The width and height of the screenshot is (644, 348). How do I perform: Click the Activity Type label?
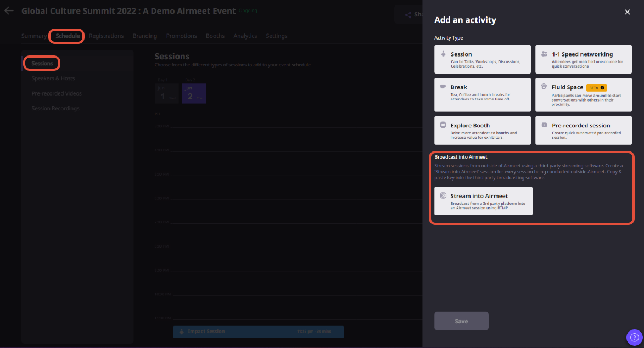coord(449,37)
